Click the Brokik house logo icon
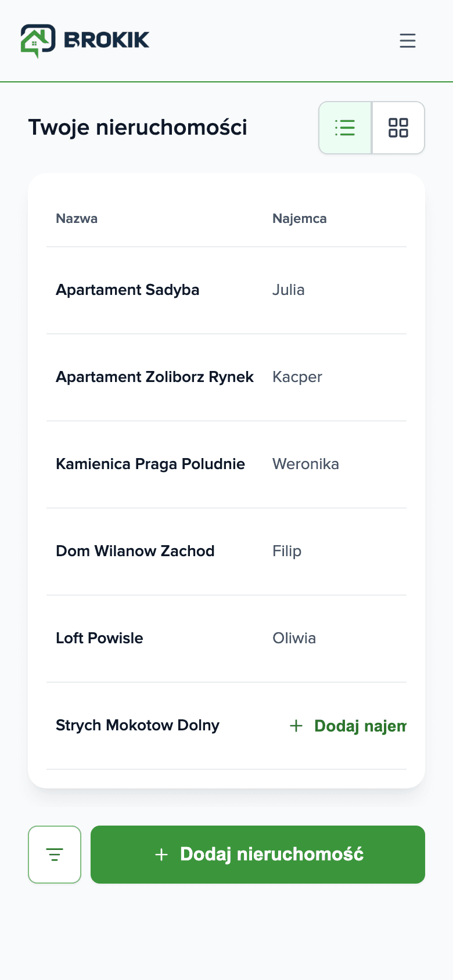Viewport: 453px width, 980px height. point(38,41)
